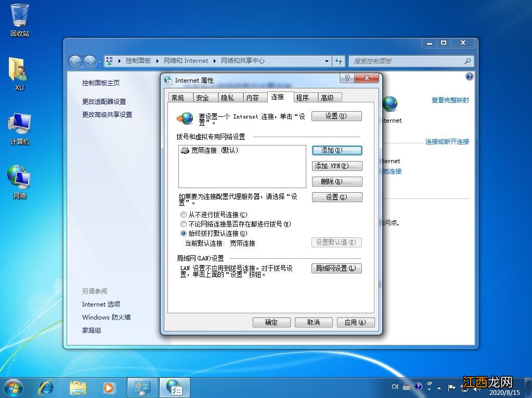This screenshot has height=398, width=532.
Task: Launch Internet Explorer from the taskbar
Action: pyautogui.click(x=46, y=387)
